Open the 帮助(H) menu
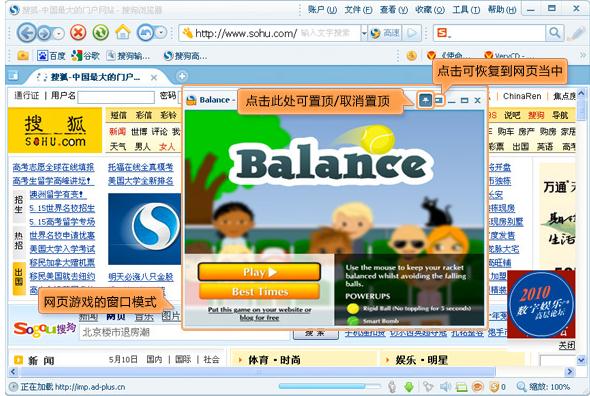 coord(502,9)
